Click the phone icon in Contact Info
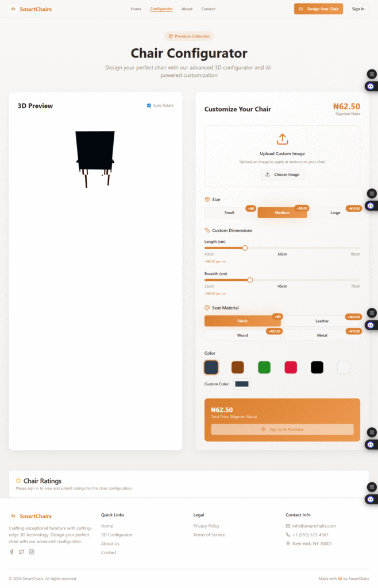 point(288,535)
